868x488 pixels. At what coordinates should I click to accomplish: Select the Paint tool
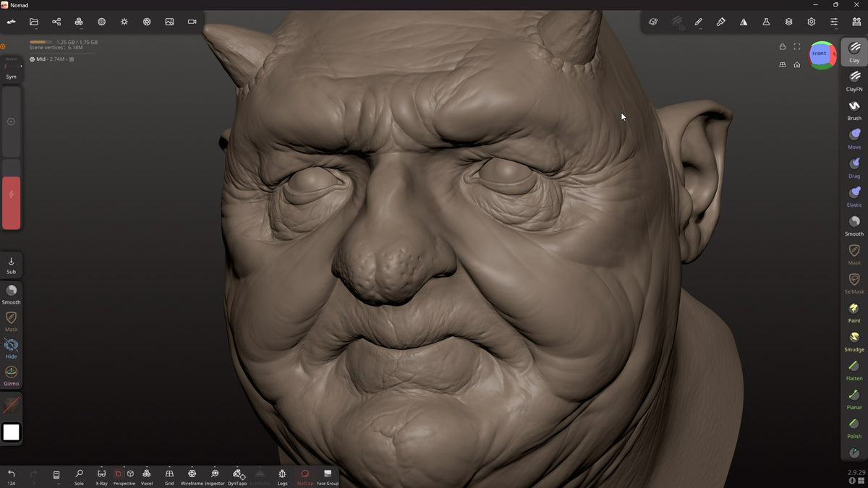point(854,312)
